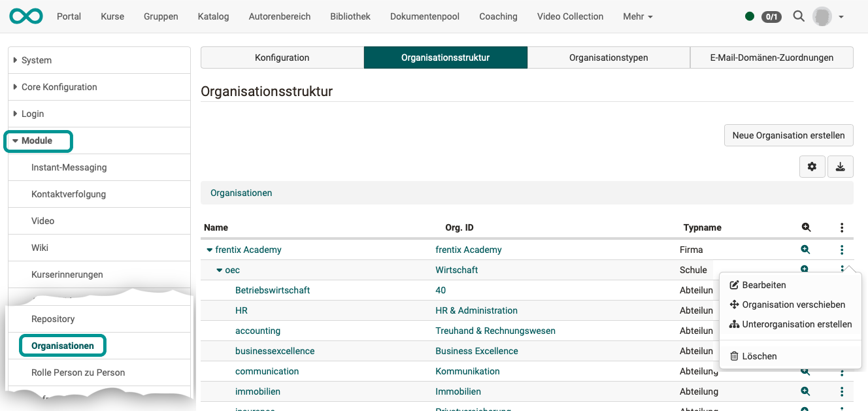
Task: Open the zoom detail icon for frentix Academy
Action: pyautogui.click(x=805, y=250)
